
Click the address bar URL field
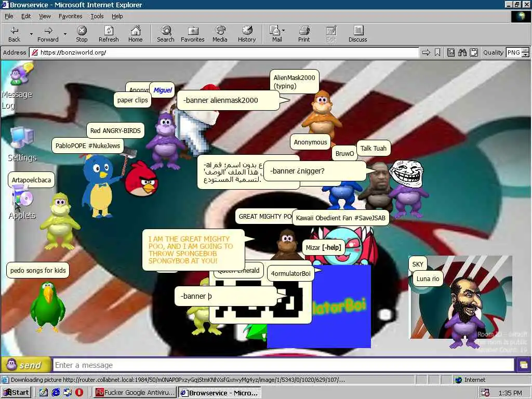point(224,52)
